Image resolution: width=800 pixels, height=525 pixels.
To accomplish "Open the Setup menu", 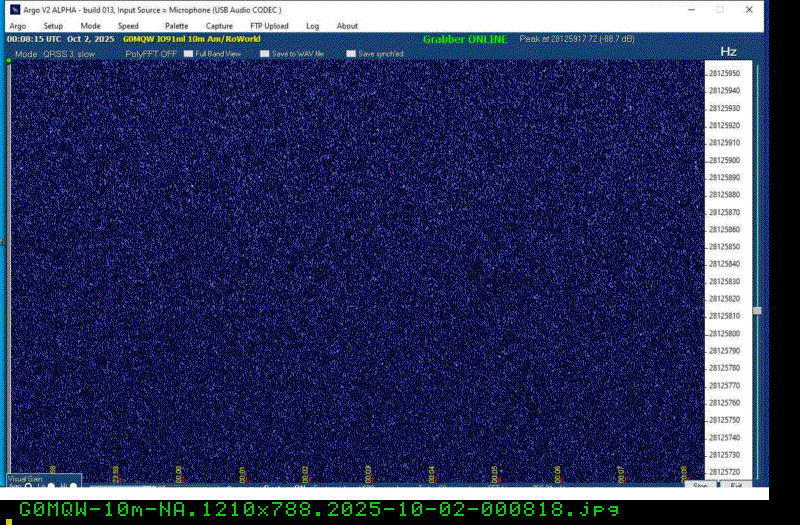I will pyautogui.click(x=53, y=26).
